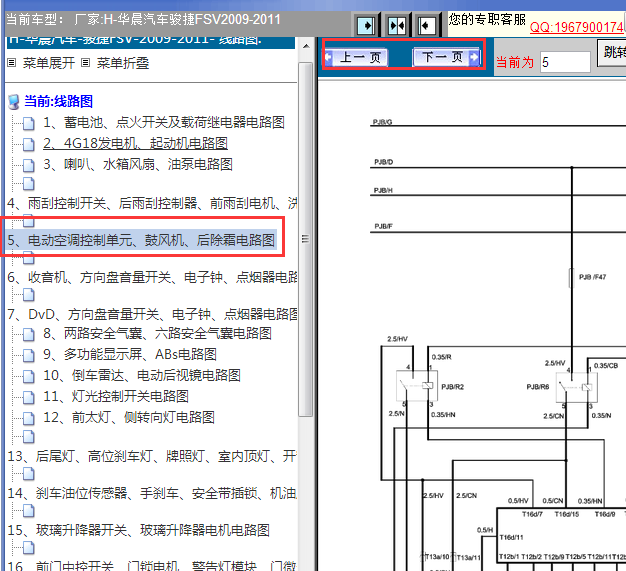Open 6、收音机、方向盘音量开关 entry
The height and width of the screenshot is (571, 626).
[x=152, y=277]
